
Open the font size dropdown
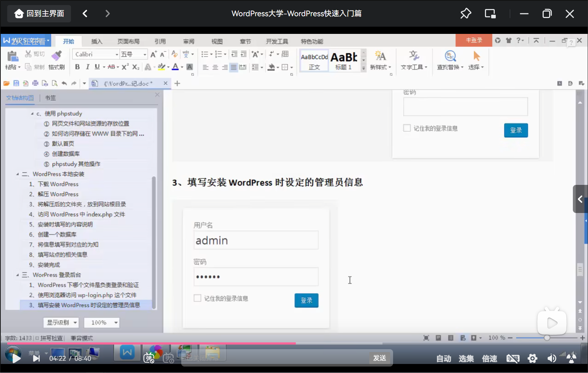tap(145, 54)
